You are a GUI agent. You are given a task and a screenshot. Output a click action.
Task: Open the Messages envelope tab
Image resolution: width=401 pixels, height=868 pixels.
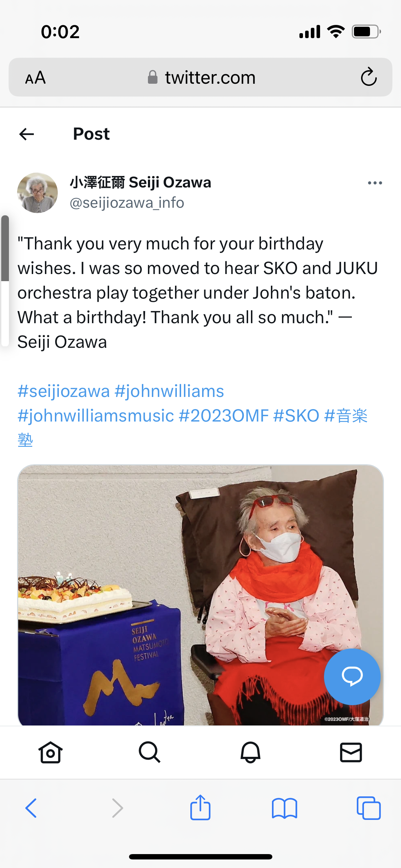(351, 752)
